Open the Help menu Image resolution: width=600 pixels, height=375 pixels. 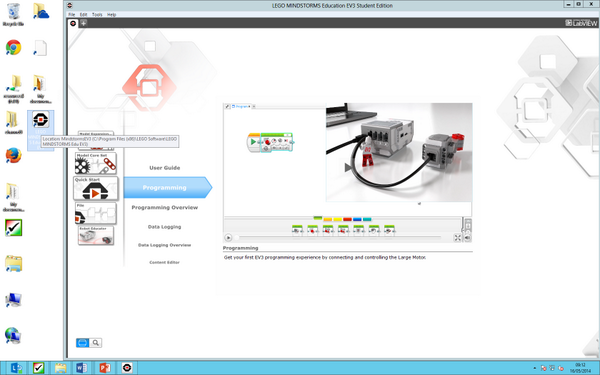click(x=111, y=15)
